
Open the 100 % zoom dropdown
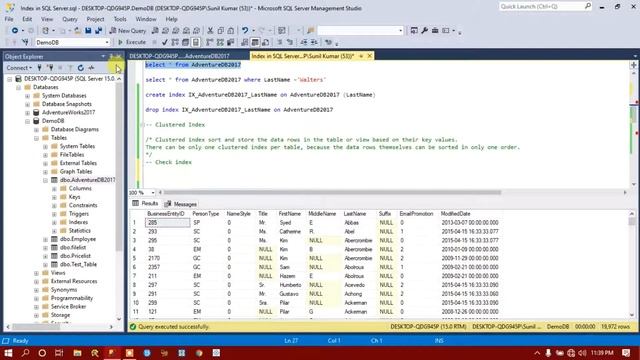point(153,193)
